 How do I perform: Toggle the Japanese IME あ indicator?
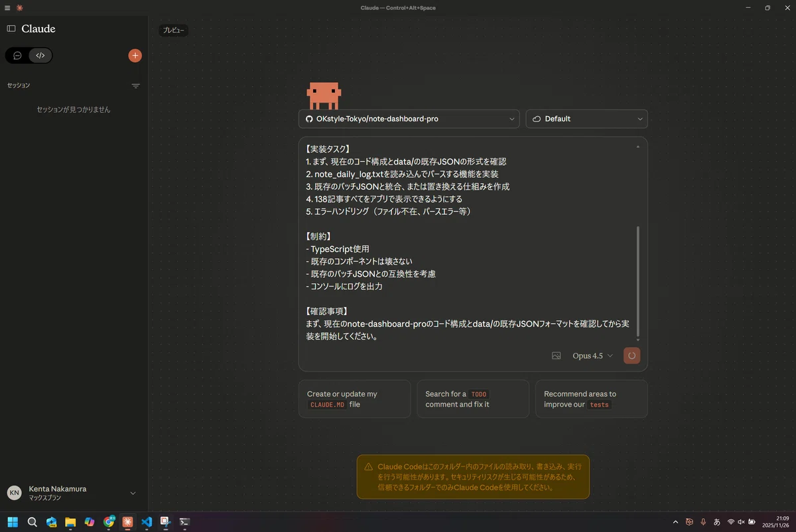[717, 522]
